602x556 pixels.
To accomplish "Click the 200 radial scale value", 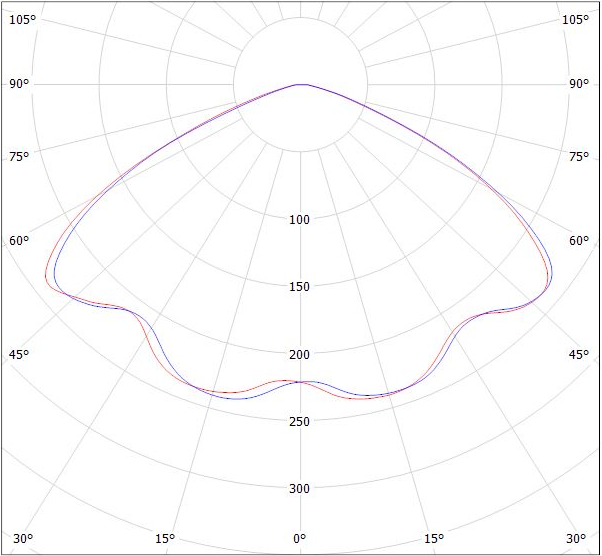I will [299, 354].
